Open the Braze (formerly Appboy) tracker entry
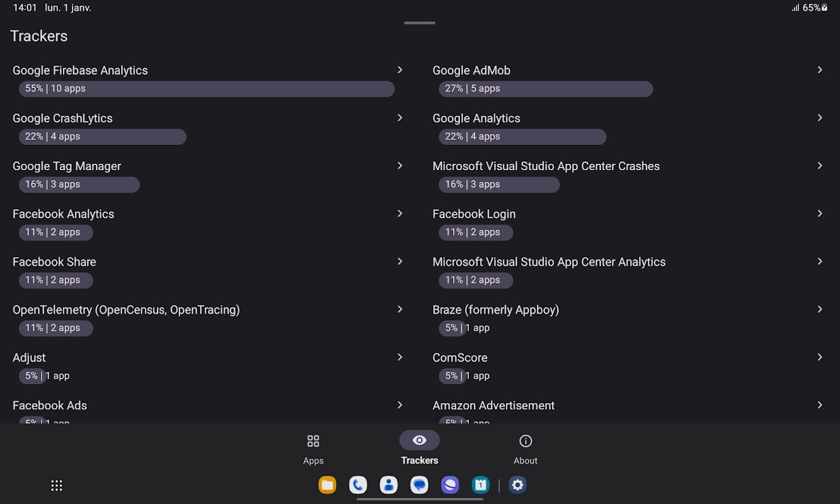This screenshot has height=504, width=840. pyautogui.click(x=495, y=310)
